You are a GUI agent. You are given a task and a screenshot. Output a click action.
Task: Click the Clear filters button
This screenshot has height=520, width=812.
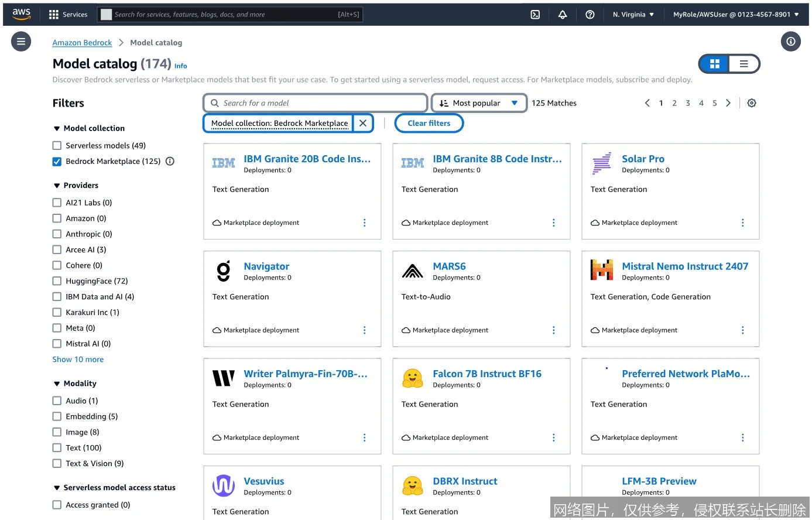(429, 123)
